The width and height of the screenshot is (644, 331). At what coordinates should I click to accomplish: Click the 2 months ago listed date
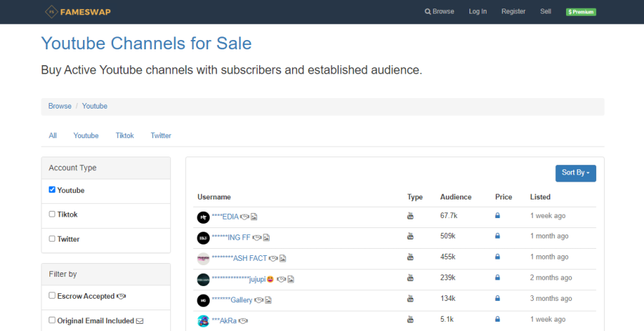tap(551, 277)
